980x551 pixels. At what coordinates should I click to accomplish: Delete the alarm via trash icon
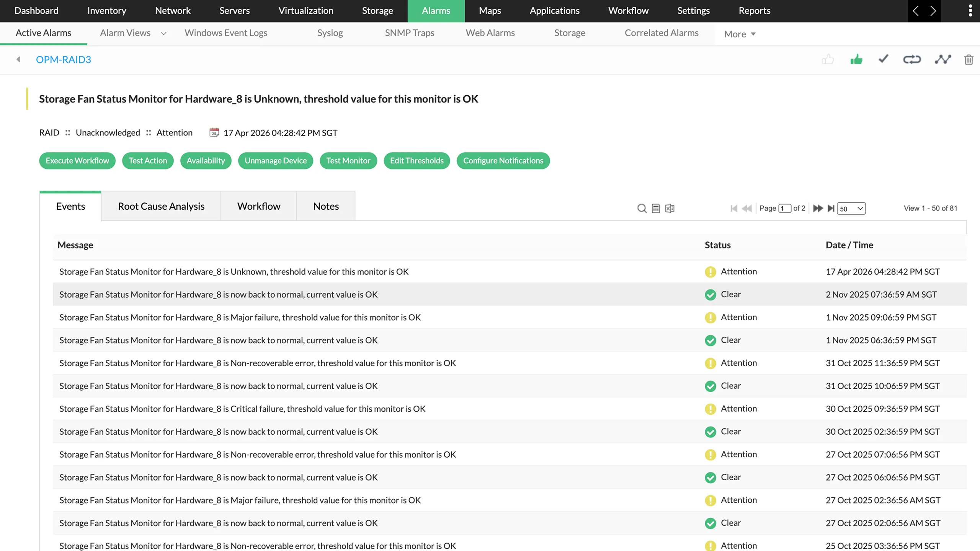click(x=969, y=59)
